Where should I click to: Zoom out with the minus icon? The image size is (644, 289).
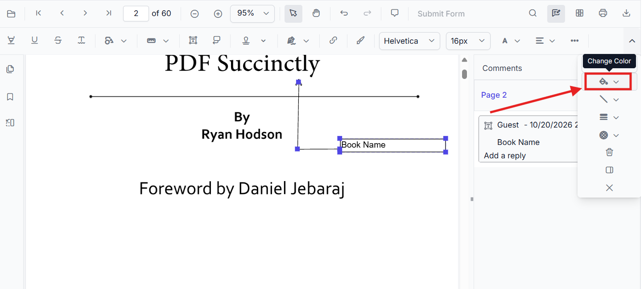pos(194,14)
